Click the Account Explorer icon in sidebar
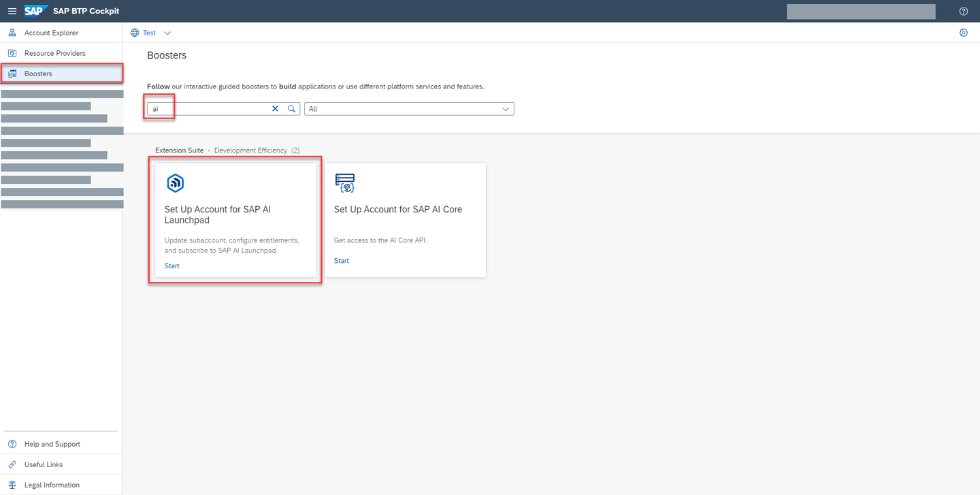This screenshot has height=495, width=980. point(12,33)
